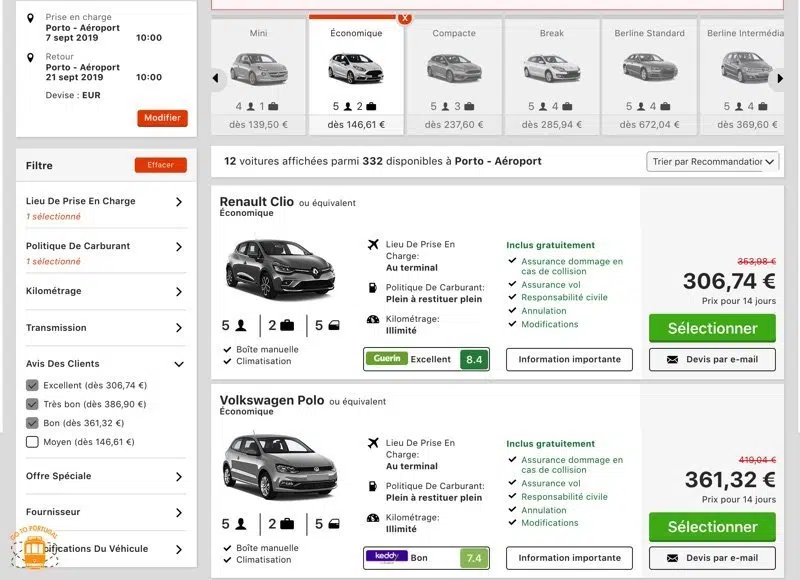Click the Keddy supplier logo
This screenshot has height=580, width=800.
coord(387,557)
